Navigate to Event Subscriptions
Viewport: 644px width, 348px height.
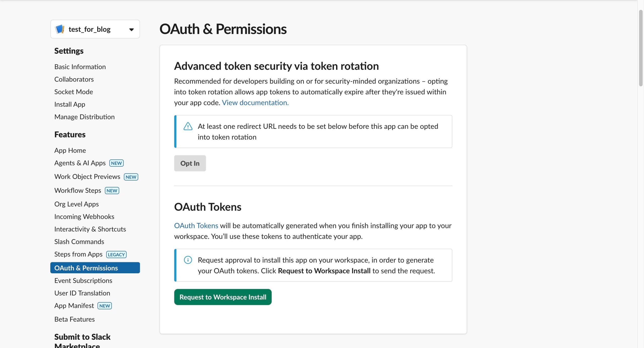(83, 281)
